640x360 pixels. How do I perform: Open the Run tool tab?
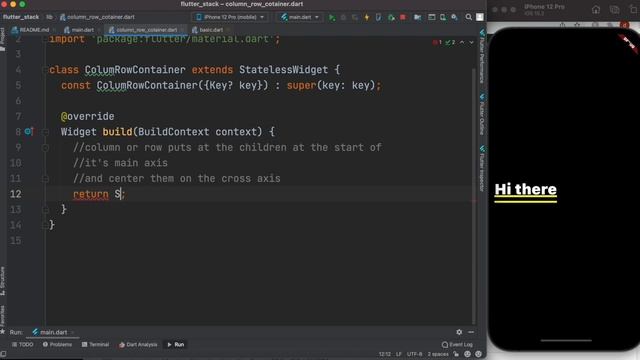176,345
